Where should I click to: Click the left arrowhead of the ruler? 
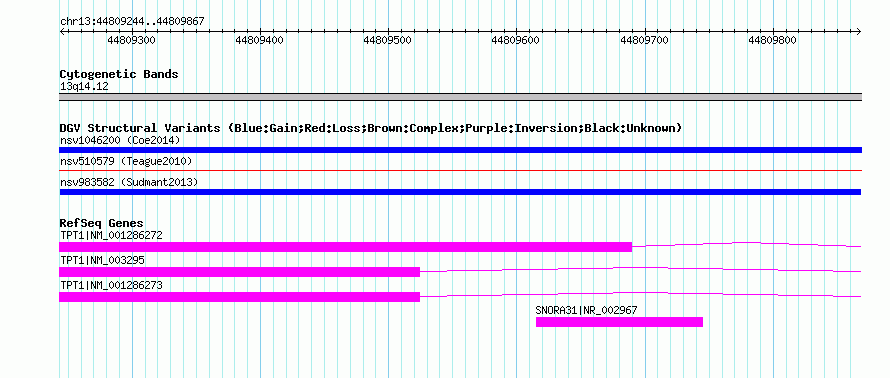click(62, 31)
